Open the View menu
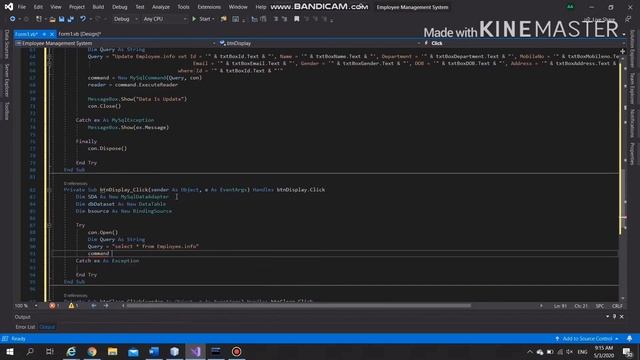The height and width of the screenshot is (360, 640). pyautogui.click(x=56, y=7)
